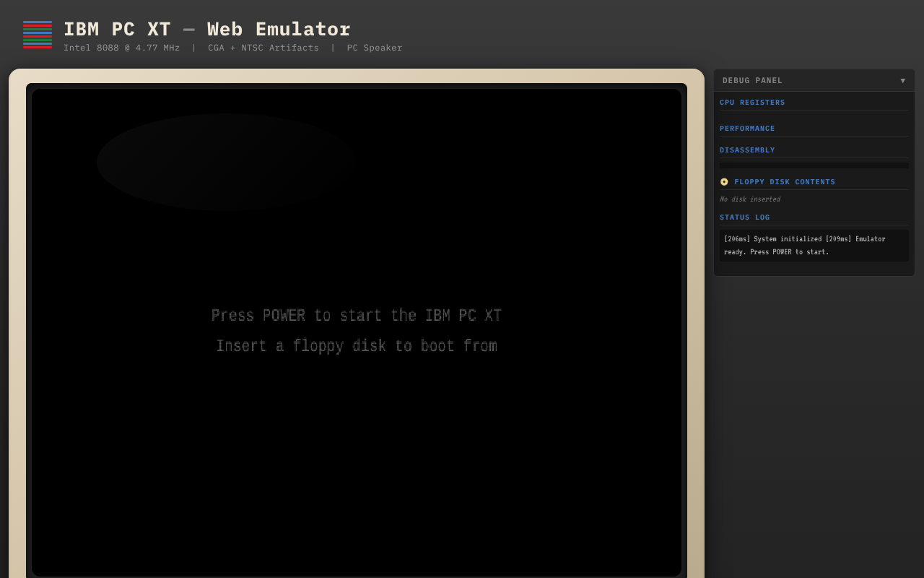
Task: Click the floppy disk icon
Action: tap(724, 182)
